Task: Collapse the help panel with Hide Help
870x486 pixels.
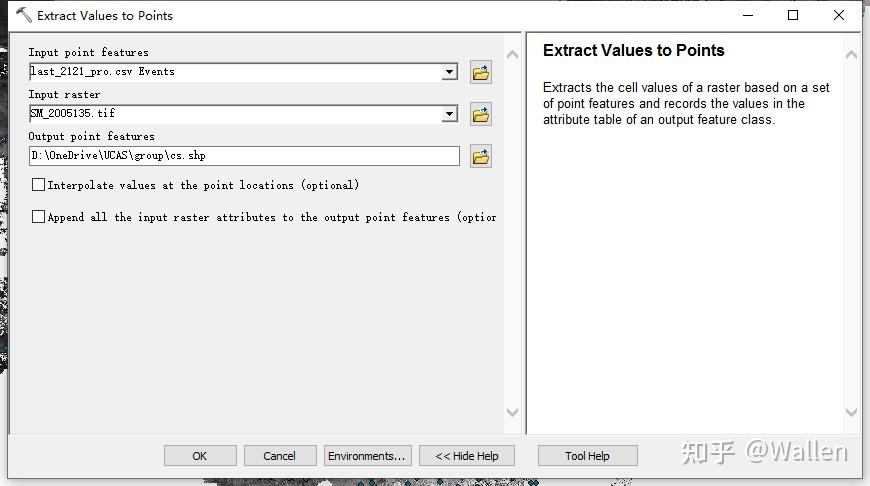Action: 466,456
